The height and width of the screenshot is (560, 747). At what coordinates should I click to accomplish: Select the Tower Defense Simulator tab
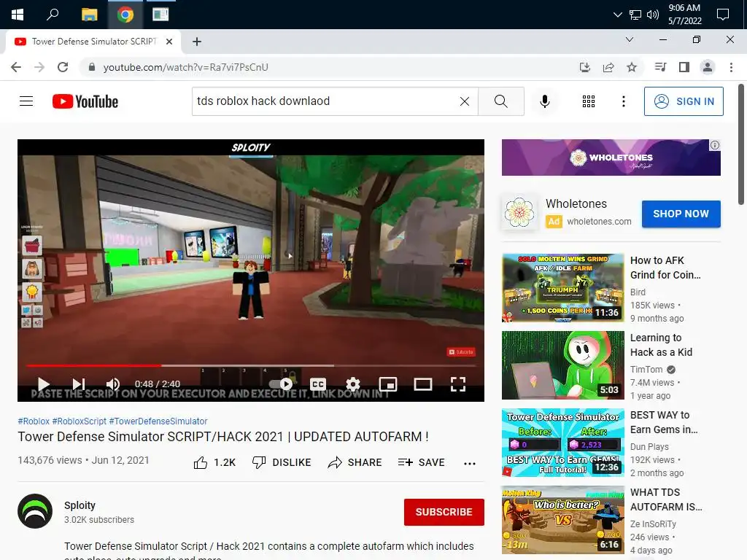[93, 42]
